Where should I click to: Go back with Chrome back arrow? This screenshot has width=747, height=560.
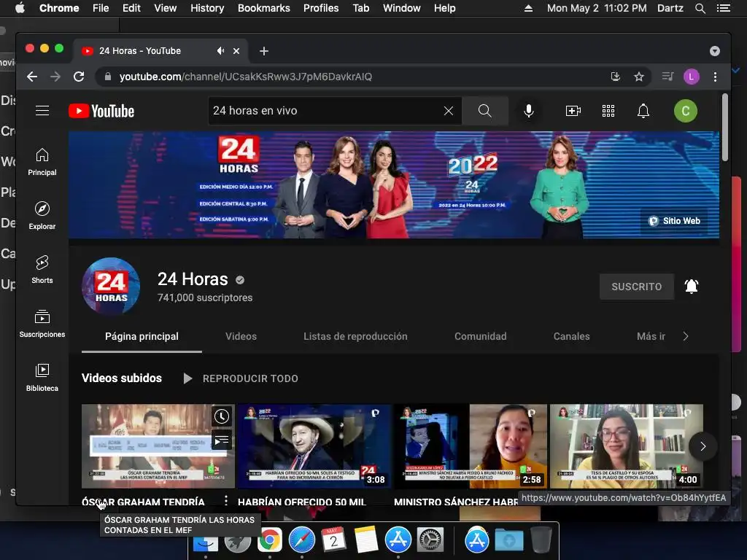pyautogui.click(x=32, y=77)
